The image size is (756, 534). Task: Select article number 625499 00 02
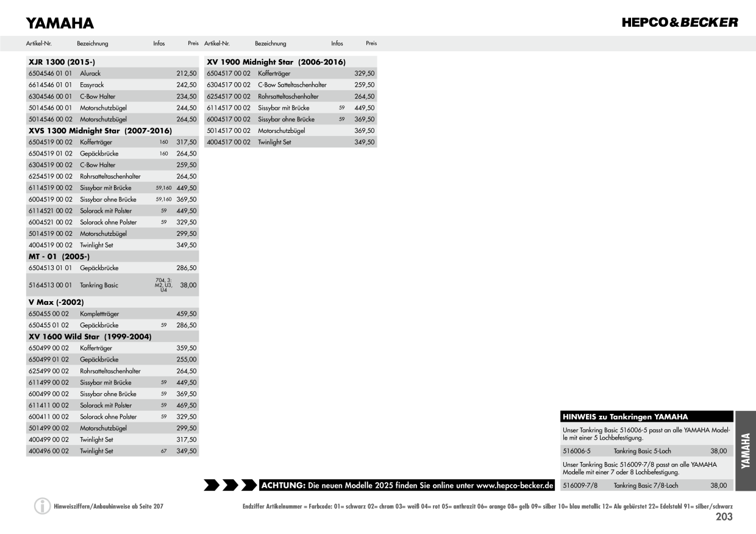point(49,371)
